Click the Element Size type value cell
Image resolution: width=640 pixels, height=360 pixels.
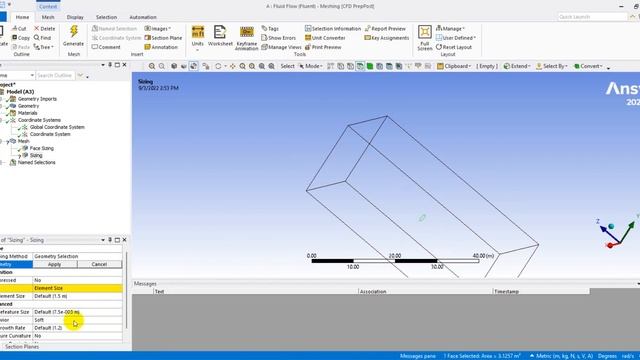[78, 288]
